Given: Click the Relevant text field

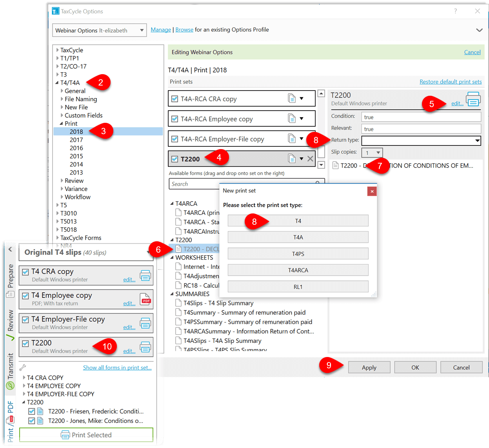Looking at the screenshot, I should coord(421,129).
